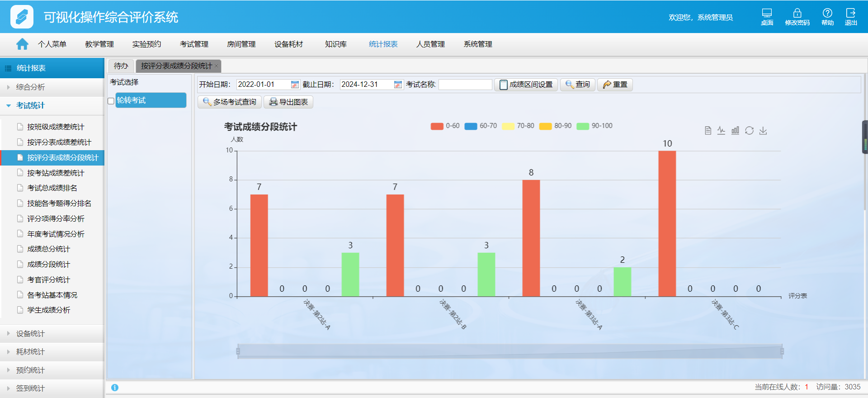The width and height of the screenshot is (868, 398).
Task: Open the 考试管理 menu
Action: point(194,44)
